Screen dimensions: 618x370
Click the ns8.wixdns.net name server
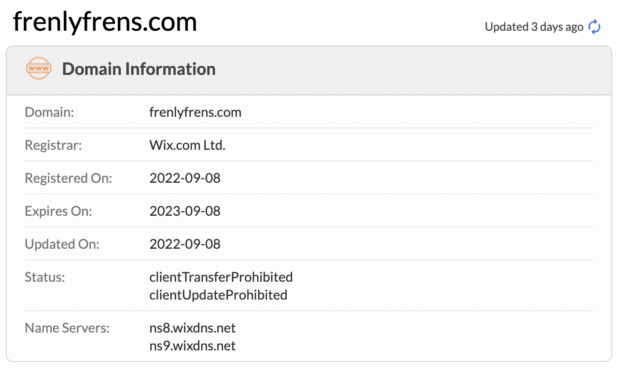[192, 328]
